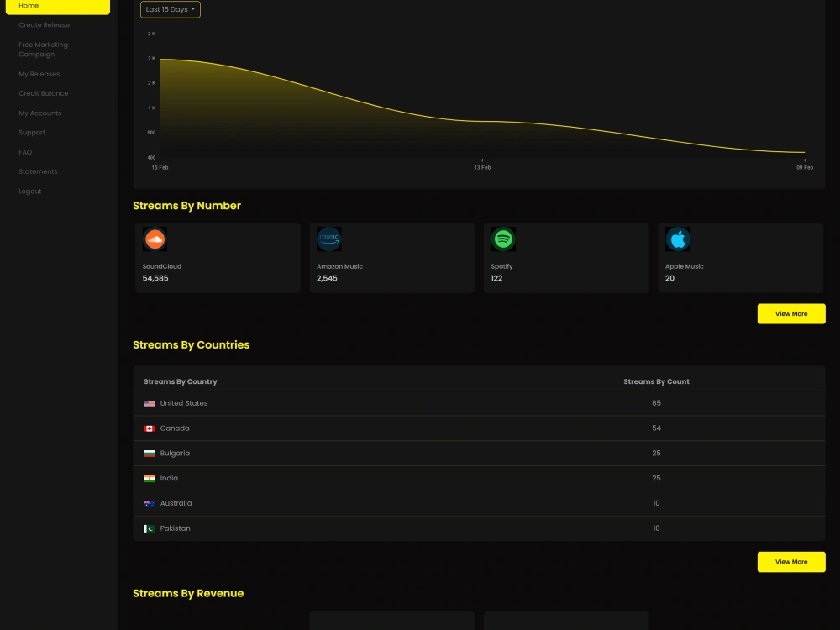
Task: Open My Accounts in the sidebar
Action: [x=40, y=113]
